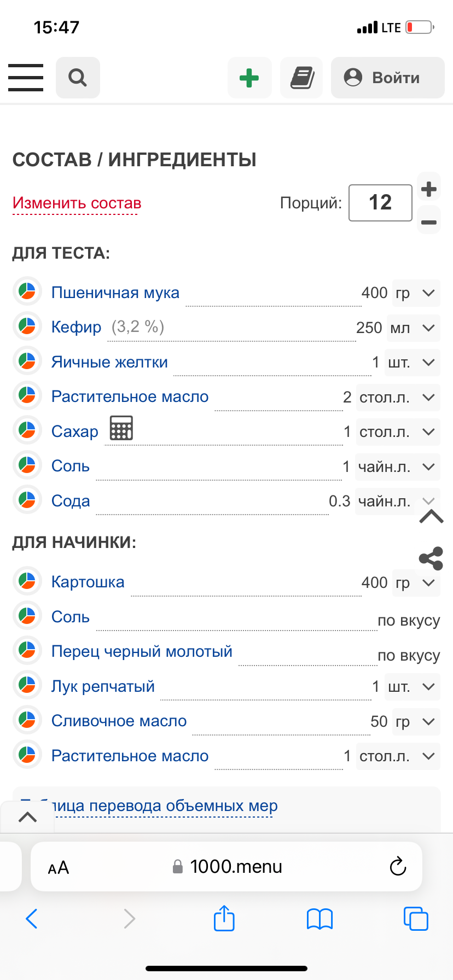Expand unit dropdown for Кефир
This screenshot has height=980, width=453.
pos(414,328)
